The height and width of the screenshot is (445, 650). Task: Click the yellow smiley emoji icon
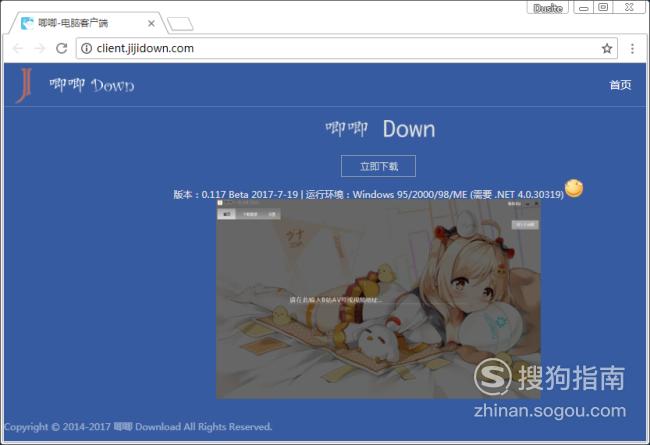(574, 188)
